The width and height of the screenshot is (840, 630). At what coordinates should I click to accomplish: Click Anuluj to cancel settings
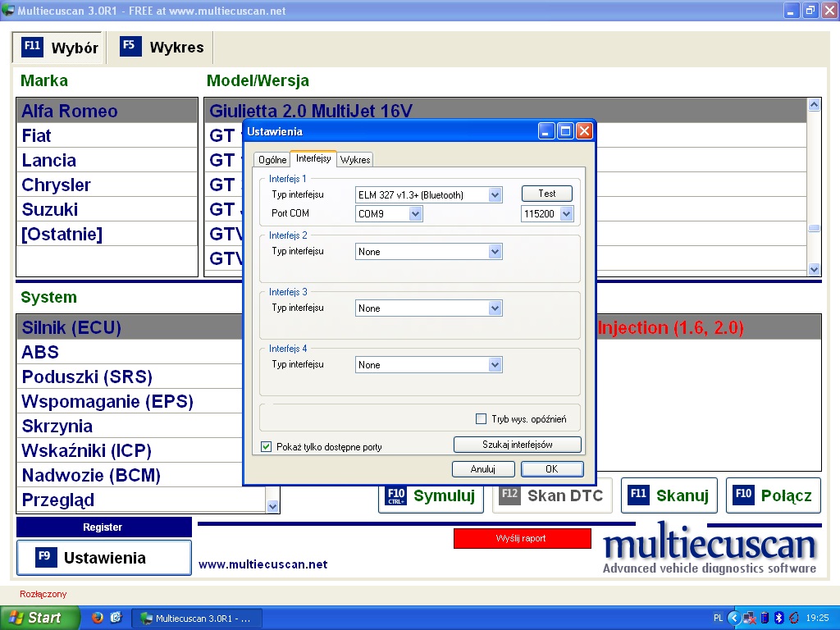[483, 468]
